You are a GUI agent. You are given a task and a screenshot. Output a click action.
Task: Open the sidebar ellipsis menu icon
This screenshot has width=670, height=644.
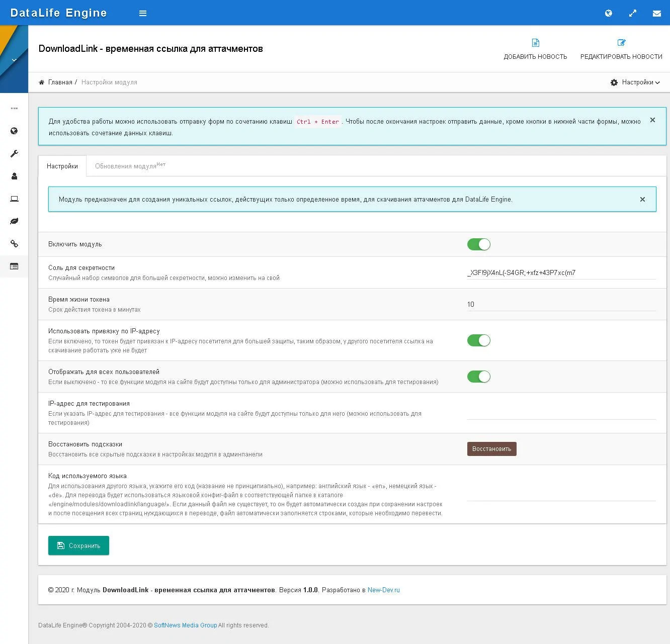(14, 108)
